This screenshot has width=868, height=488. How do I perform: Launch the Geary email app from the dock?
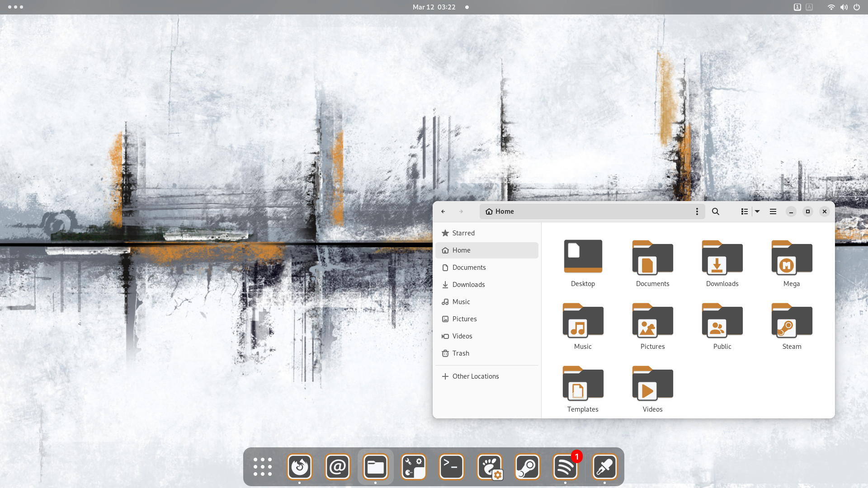pos(338,467)
